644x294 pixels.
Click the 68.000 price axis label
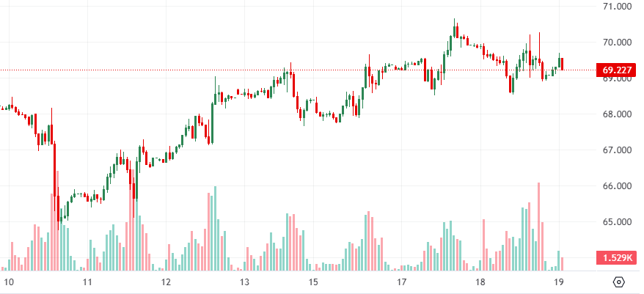click(x=617, y=114)
